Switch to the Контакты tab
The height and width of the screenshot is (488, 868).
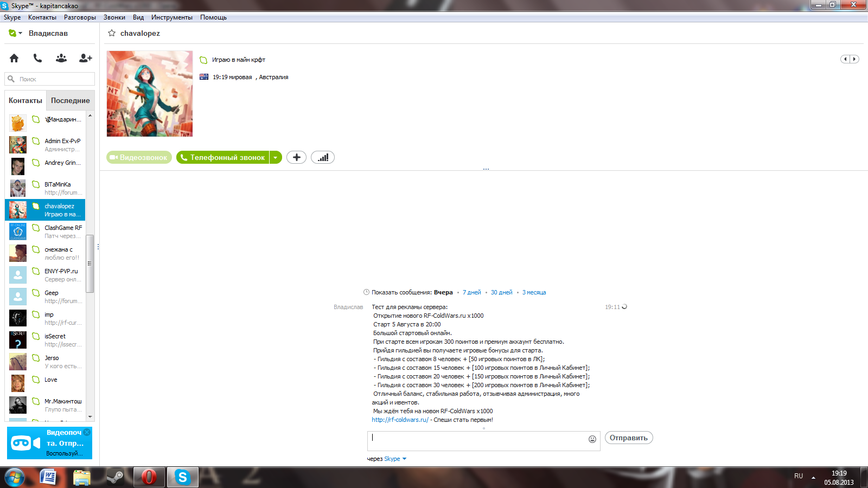(25, 100)
